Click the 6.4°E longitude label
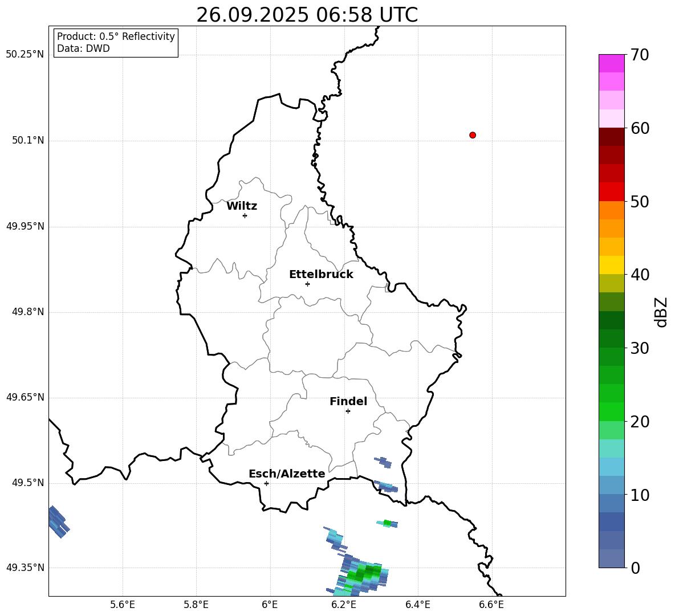The width and height of the screenshot is (675, 616). click(417, 605)
